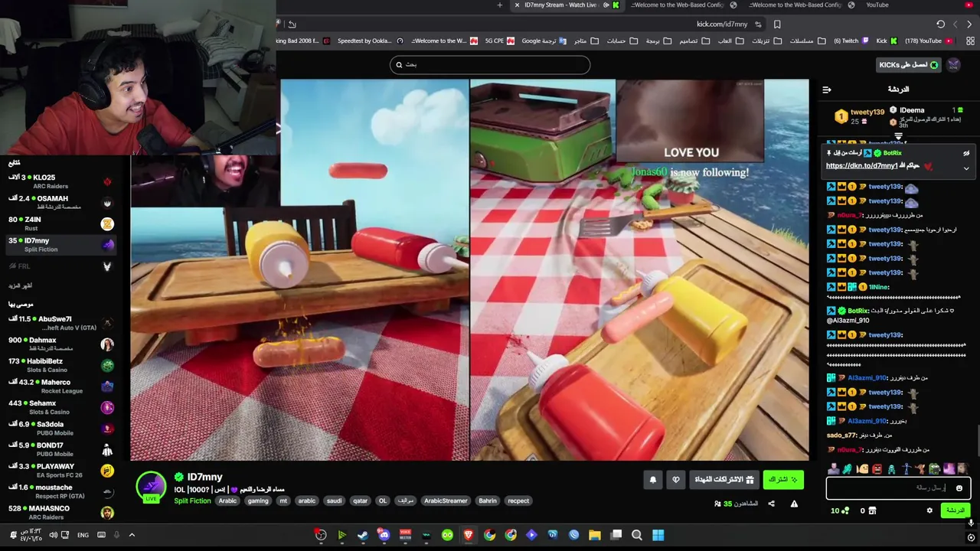
Task: Click the get KICKs button
Action: click(909, 65)
